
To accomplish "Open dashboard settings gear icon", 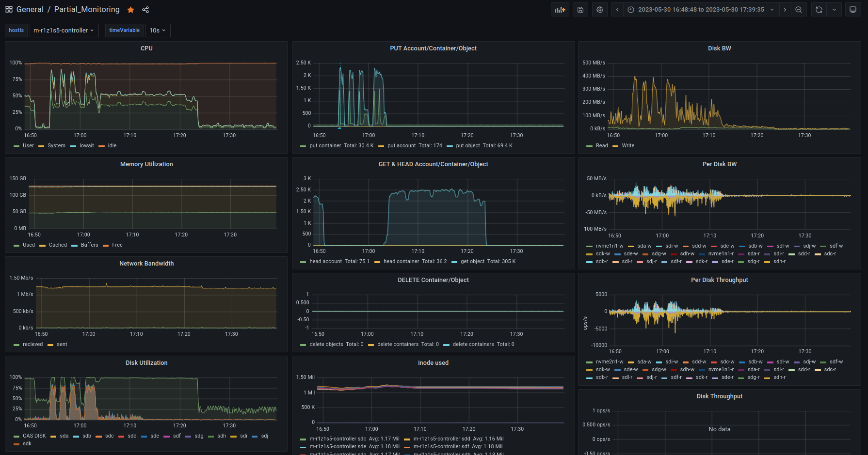I will (600, 10).
